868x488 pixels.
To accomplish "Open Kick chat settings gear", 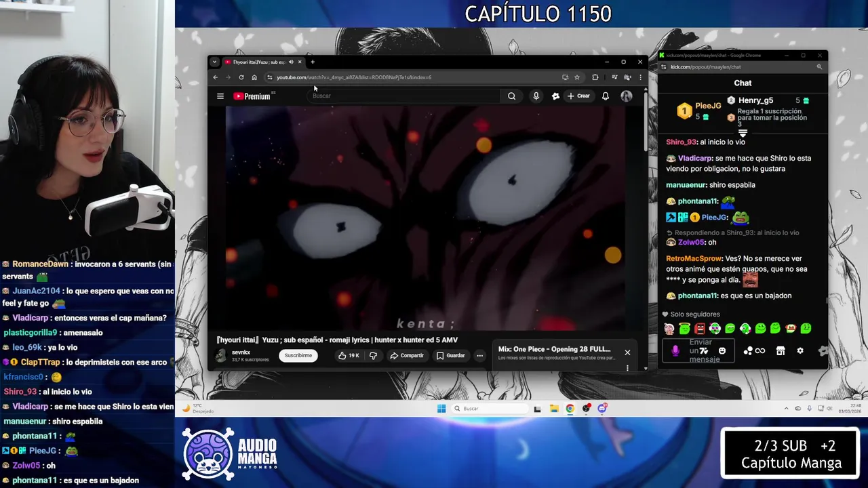I will click(x=800, y=350).
